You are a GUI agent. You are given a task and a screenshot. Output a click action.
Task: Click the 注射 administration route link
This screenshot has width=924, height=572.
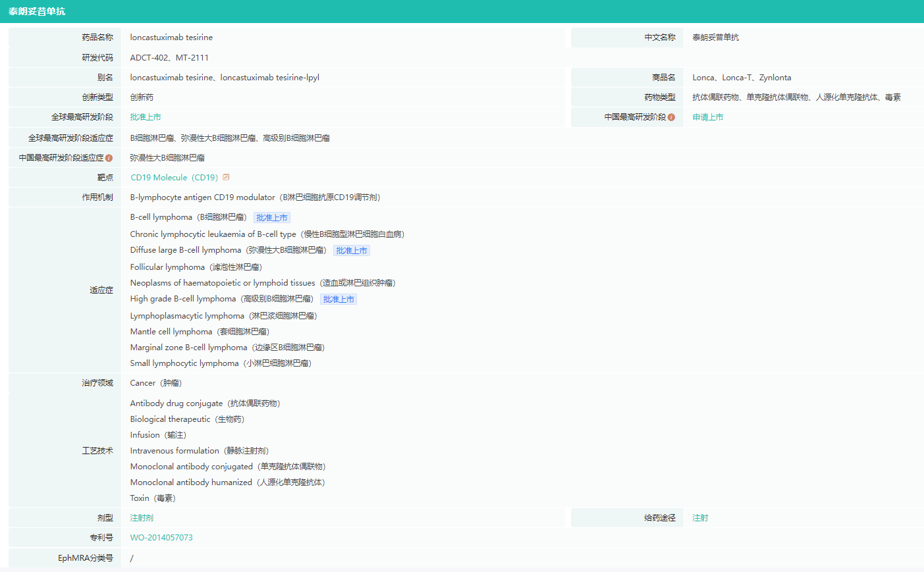[x=700, y=518]
